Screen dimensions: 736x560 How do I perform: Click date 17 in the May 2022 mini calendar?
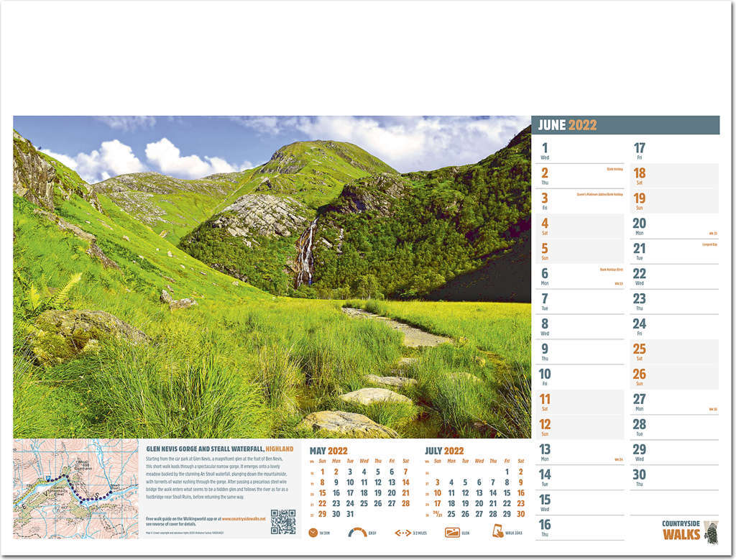pyautogui.click(x=350, y=493)
